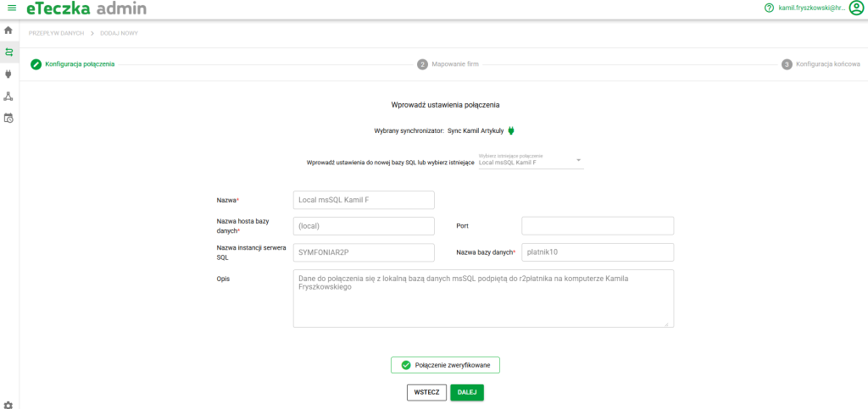Open the network structure sidebar icon
This screenshot has height=409, width=868.
click(8, 97)
